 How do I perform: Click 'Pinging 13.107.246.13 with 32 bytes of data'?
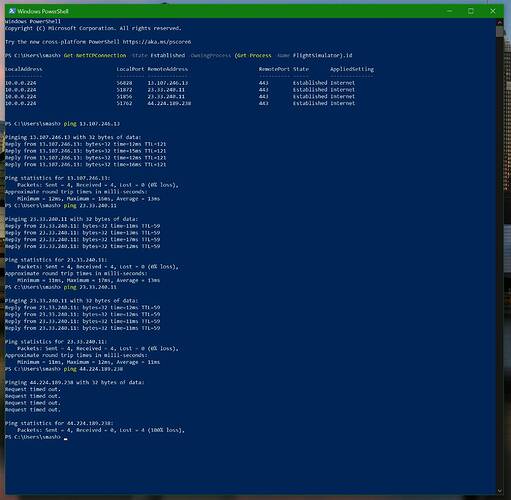pyautogui.click(x=73, y=137)
